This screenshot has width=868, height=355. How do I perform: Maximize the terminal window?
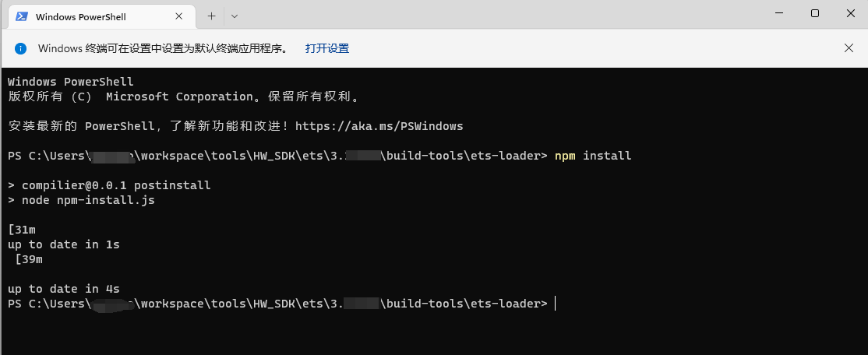[x=814, y=13]
